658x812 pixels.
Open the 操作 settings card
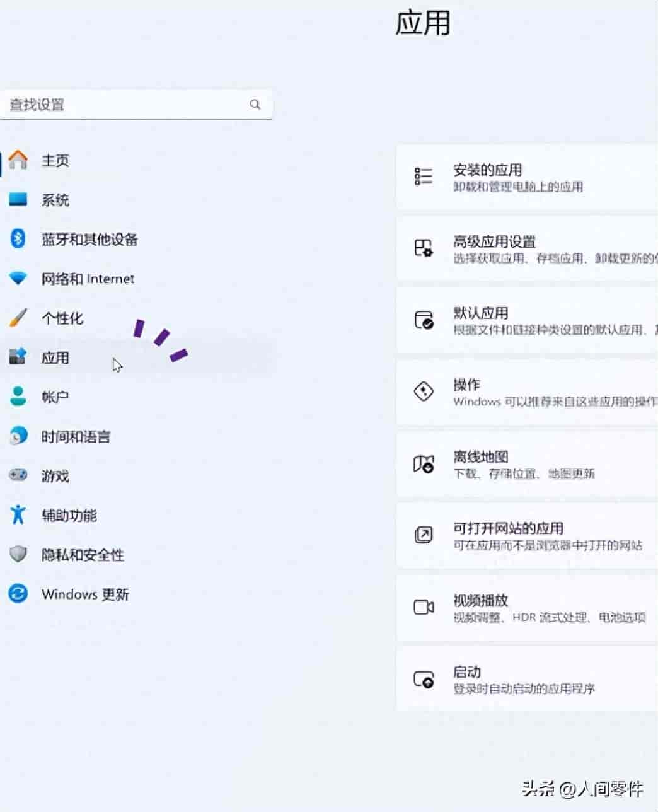[527, 392]
